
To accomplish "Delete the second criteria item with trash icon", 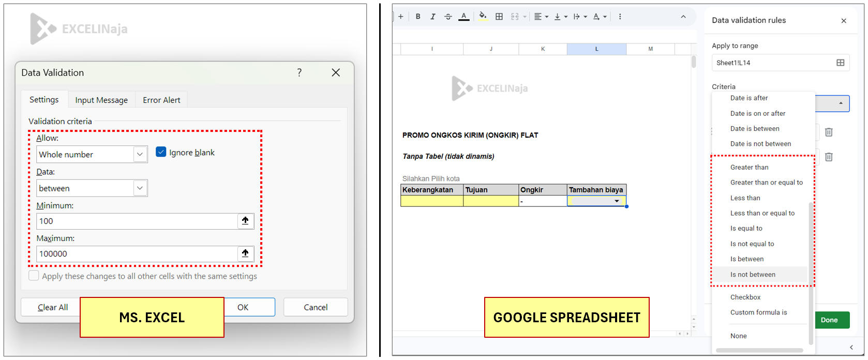I will 829,157.
